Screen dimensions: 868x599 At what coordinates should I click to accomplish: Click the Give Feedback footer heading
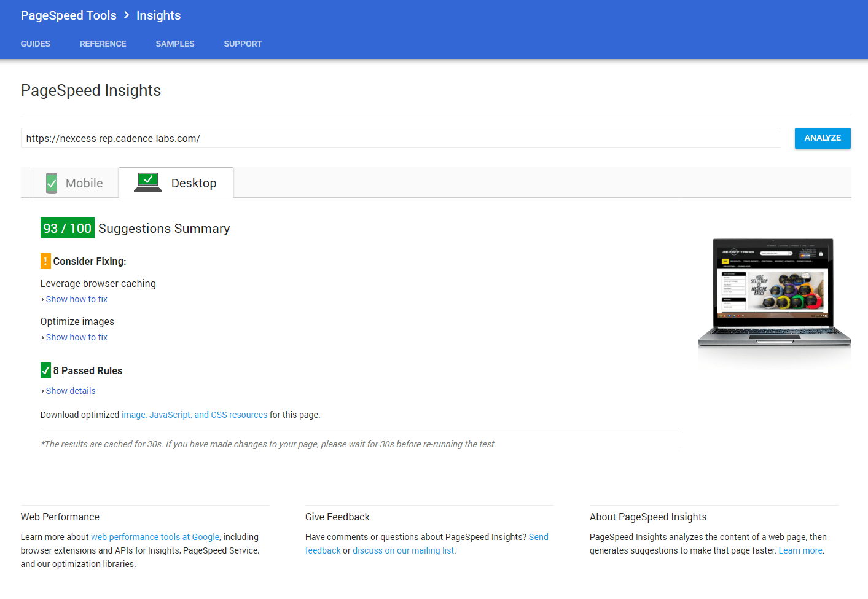(x=337, y=517)
